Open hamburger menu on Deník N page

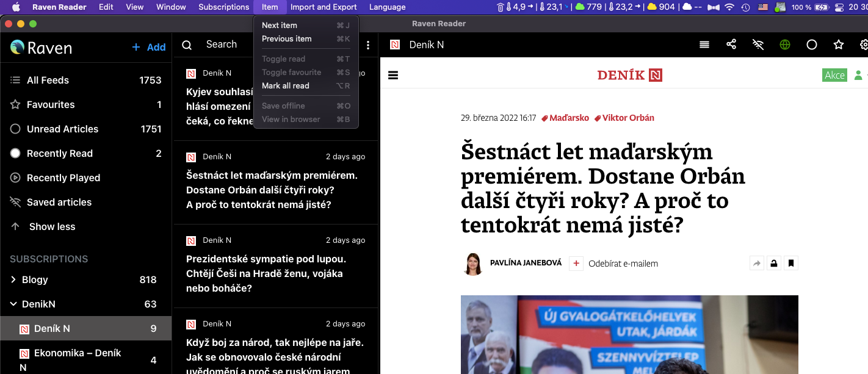coord(393,75)
